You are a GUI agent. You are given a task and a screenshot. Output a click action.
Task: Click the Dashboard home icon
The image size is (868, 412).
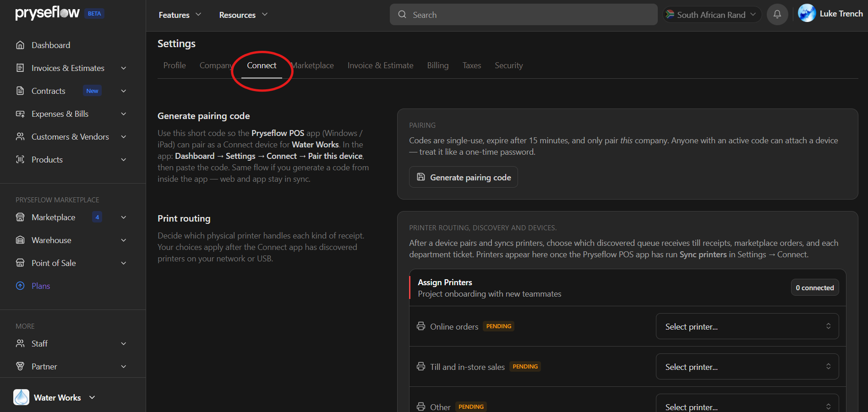click(x=20, y=45)
